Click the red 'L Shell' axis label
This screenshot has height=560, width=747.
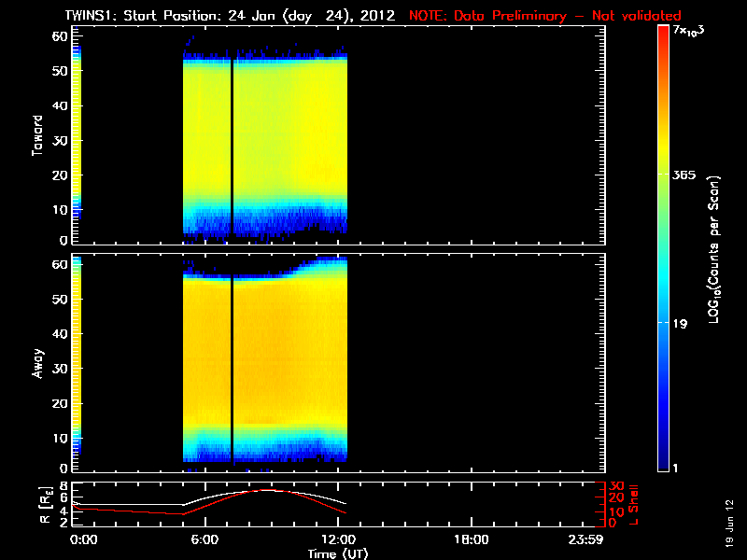[x=635, y=502]
